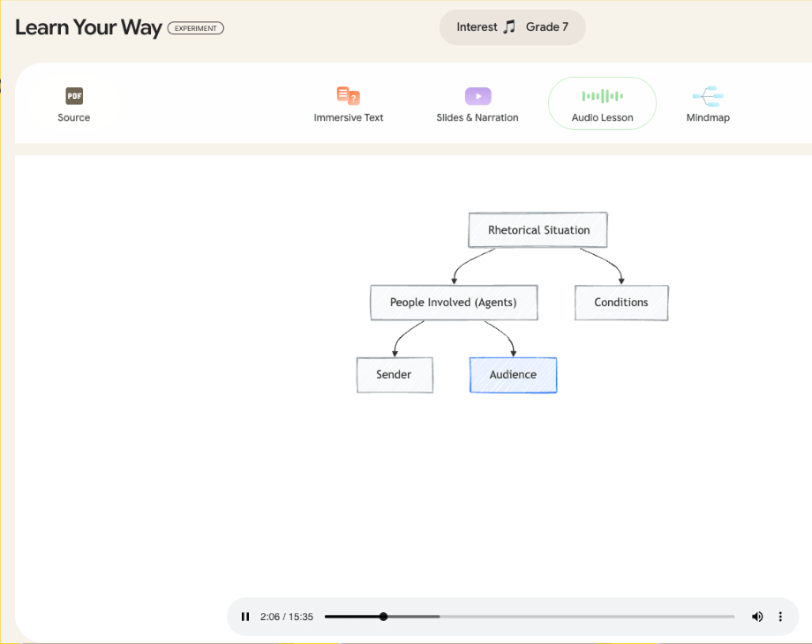The width and height of the screenshot is (812, 644).
Task: Click the music note interest icon
Action: point(509,27)
